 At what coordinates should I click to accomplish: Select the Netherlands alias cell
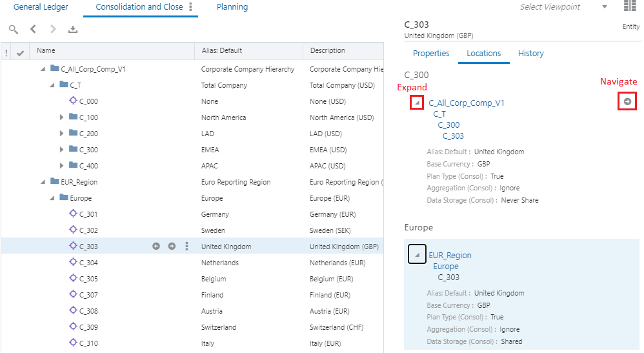pos(220,263)
